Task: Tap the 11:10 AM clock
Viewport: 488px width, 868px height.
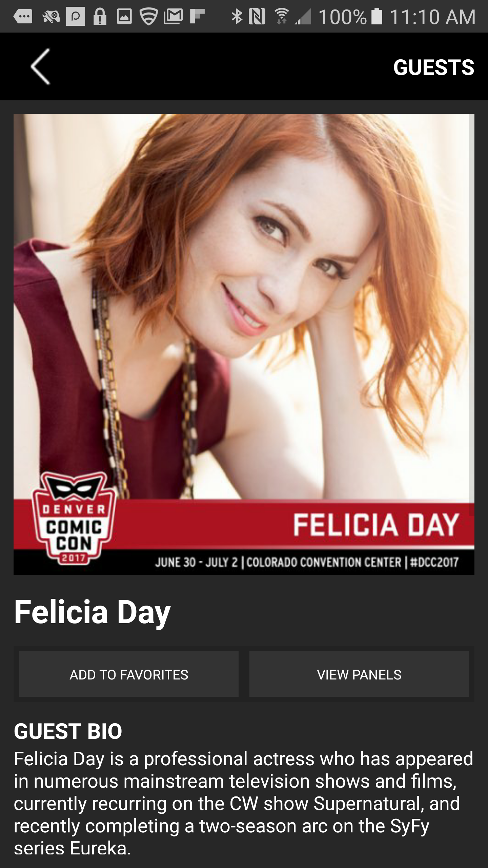Action: (x=432, y=17)
